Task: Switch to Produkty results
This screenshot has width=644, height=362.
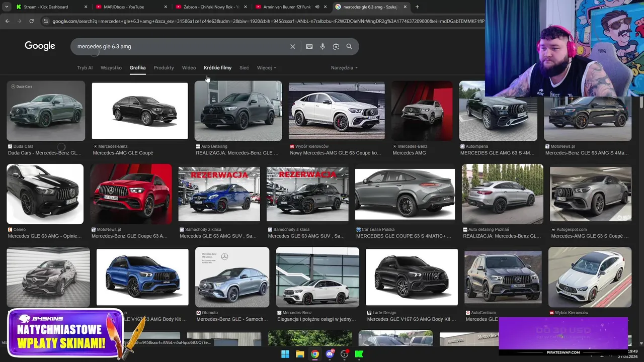Action: 164,68
